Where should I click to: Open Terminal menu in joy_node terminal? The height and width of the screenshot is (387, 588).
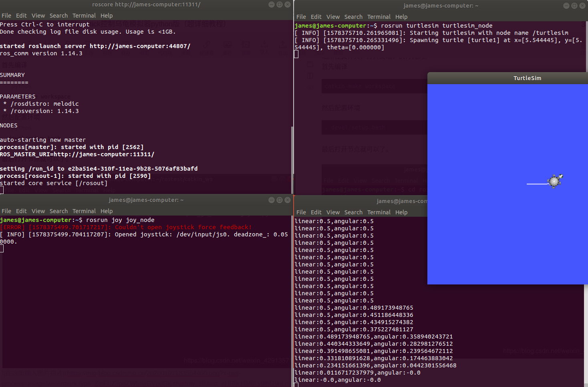point(84,211)
